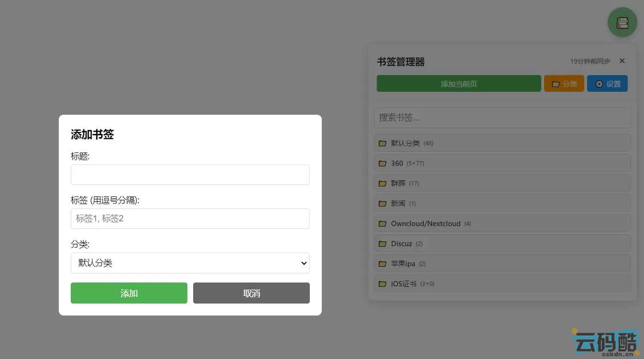Open the 分类 dropdown showing 默认分类

(190, 263)
